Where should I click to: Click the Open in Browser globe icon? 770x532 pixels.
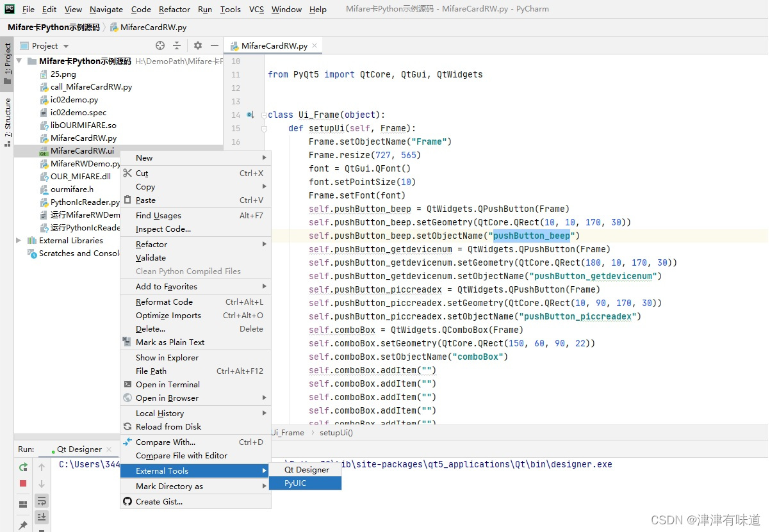(x=127, y=398)
